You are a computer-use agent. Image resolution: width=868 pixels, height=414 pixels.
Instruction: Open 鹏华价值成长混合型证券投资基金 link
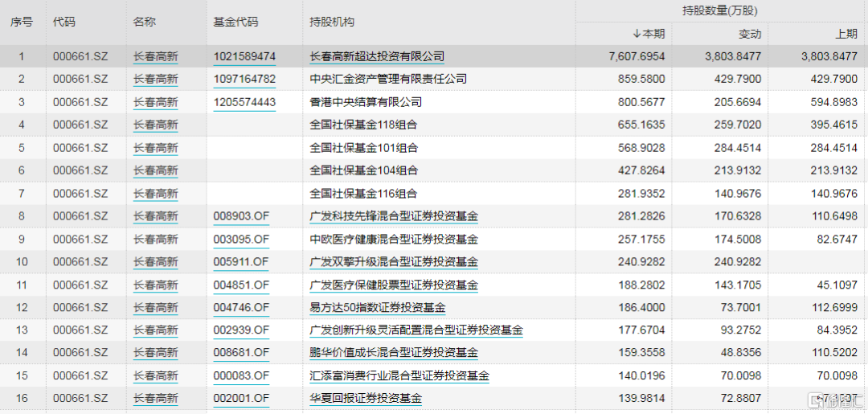tap(394, 353)
